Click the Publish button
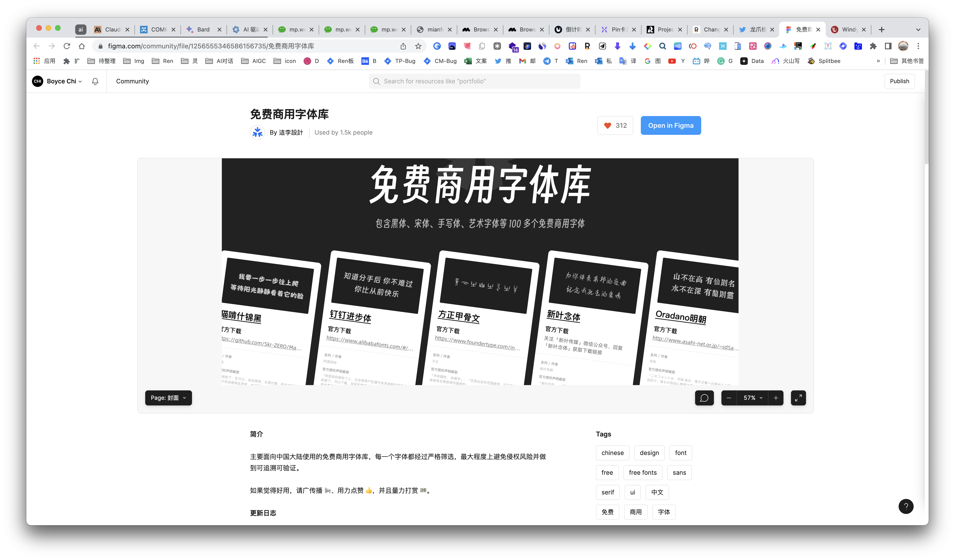Viewport: 955px width, 560px height. [899, 81]
